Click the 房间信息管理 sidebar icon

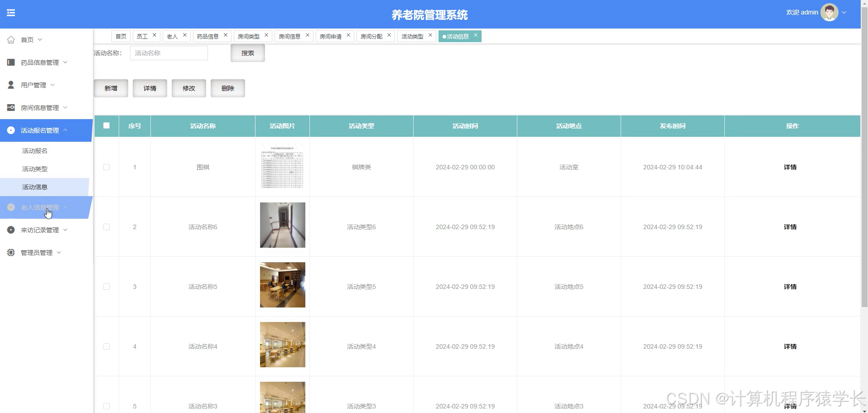(x=11, y=107)
